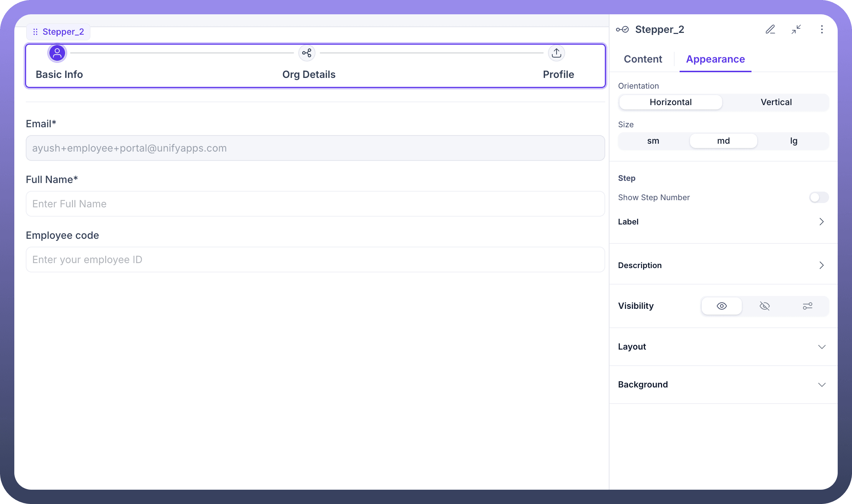Screen dimensions: 852x504
Task: Click the Enter Full Name input field
Action: 315,204
